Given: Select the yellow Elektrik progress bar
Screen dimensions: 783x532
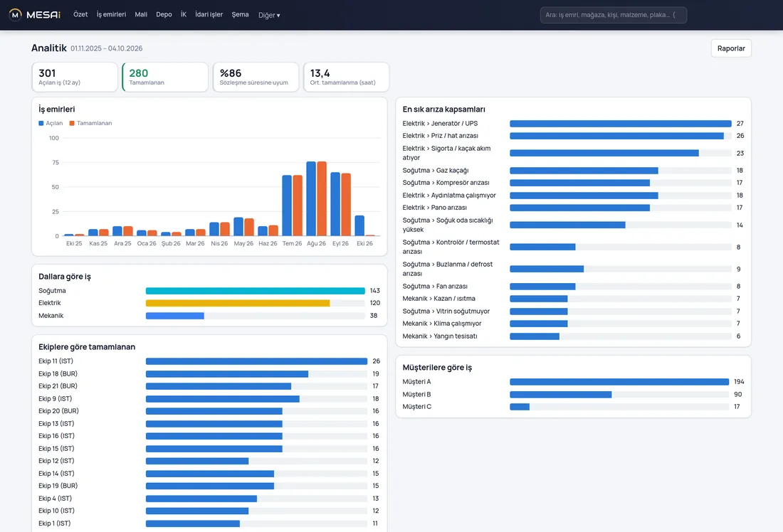Looking at the screenshot, I should pyautogui.click(x=238, y=303).
